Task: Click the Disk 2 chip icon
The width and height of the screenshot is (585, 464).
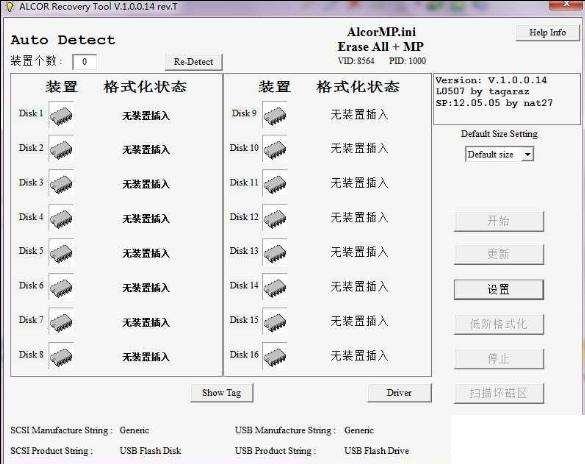Action: click(x=61, y=149)
